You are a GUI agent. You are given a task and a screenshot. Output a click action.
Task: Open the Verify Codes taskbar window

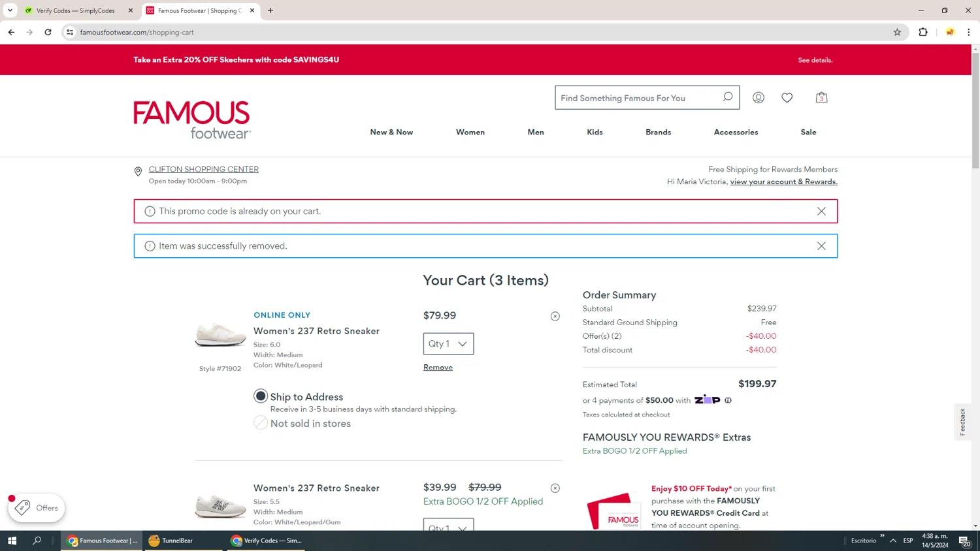click(x=266, y=541)
